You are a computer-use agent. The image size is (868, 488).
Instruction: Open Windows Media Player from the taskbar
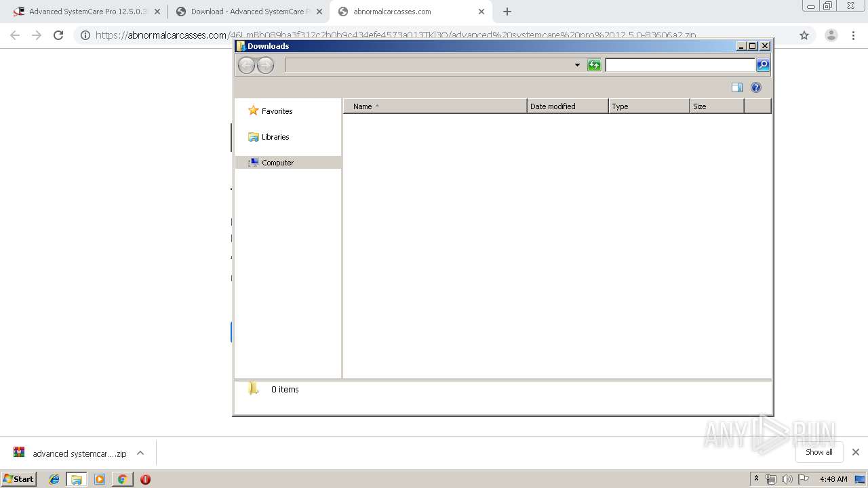(x=100, y=479)
